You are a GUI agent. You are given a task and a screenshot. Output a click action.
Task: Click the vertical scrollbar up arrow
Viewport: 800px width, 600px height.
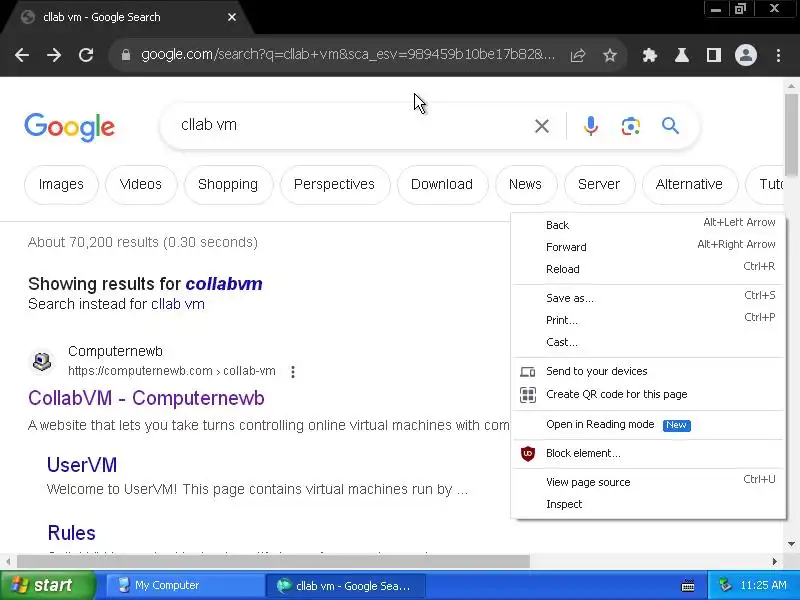click(x=791, y=86)
